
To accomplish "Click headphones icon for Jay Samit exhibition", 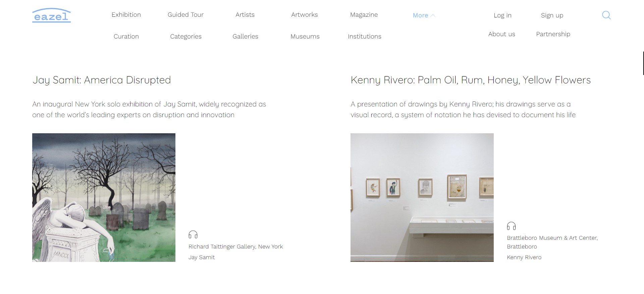I will pos(193,234).
